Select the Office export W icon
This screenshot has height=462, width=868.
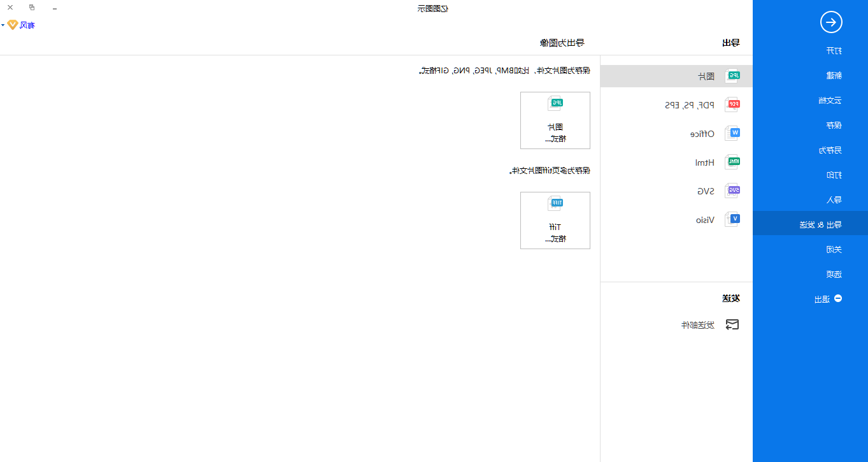[x=732, y=133]
